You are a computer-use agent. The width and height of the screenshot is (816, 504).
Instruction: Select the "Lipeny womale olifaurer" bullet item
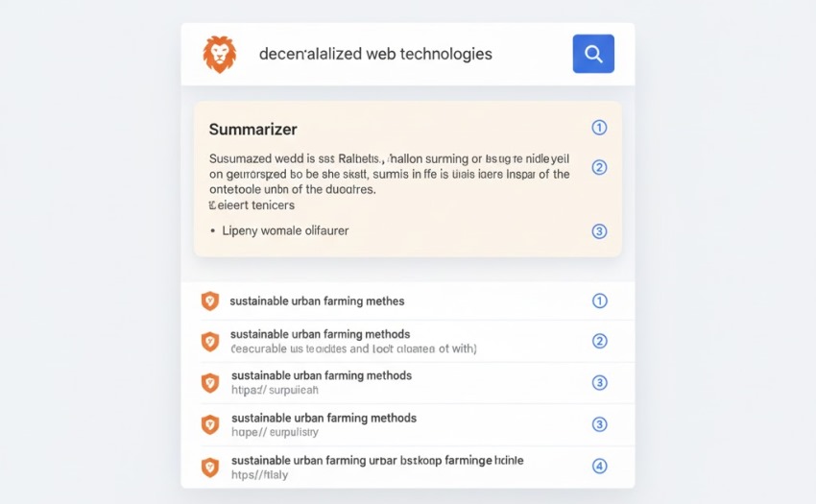[285, 230]
